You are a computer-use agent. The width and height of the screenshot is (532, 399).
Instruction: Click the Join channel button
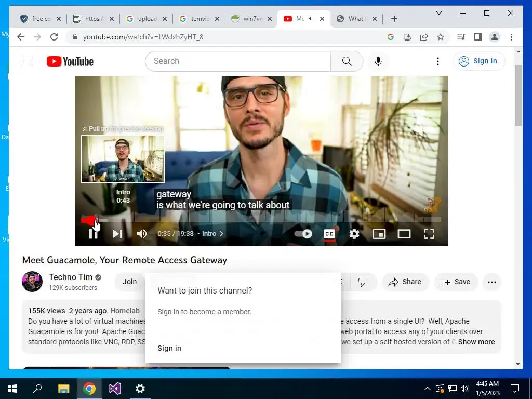click(x=129, y=282)
